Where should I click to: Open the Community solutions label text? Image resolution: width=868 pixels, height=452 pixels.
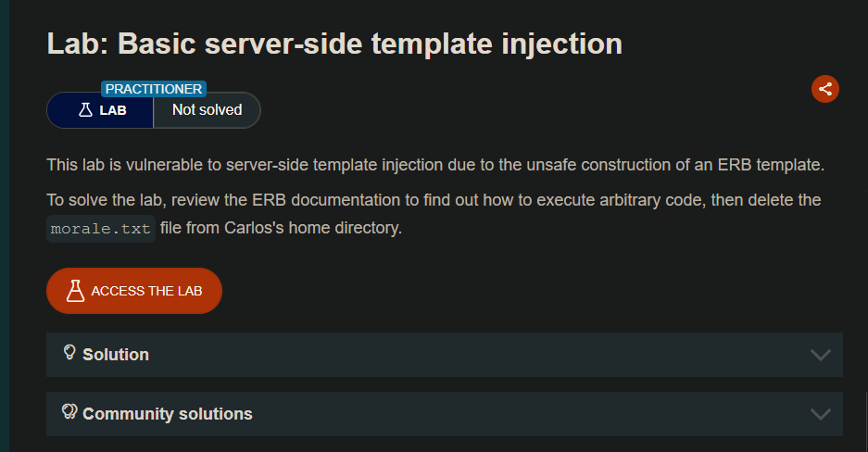168,414
